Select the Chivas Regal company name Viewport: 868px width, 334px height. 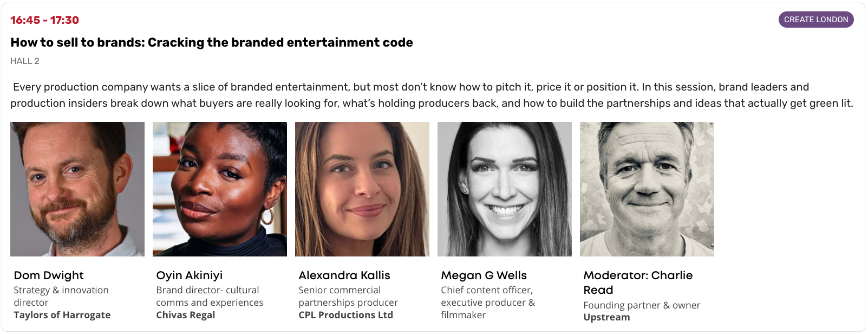[185, 315]
